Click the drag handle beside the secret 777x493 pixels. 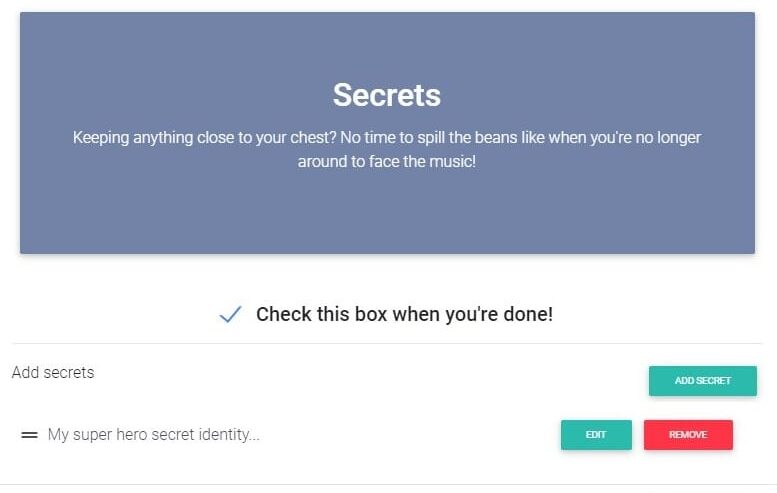coord(29,435)
